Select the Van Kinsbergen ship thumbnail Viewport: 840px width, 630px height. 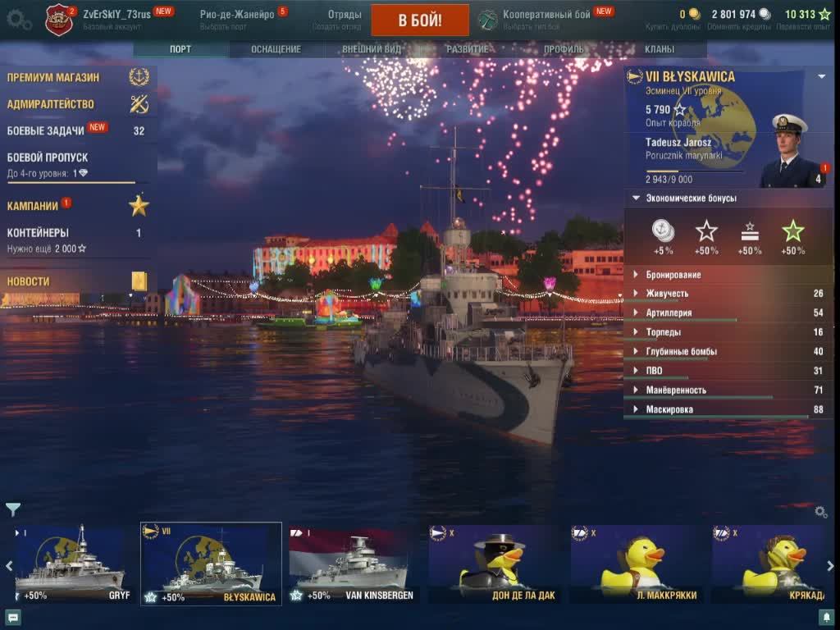pyautogui.click(x=351, y=564)
